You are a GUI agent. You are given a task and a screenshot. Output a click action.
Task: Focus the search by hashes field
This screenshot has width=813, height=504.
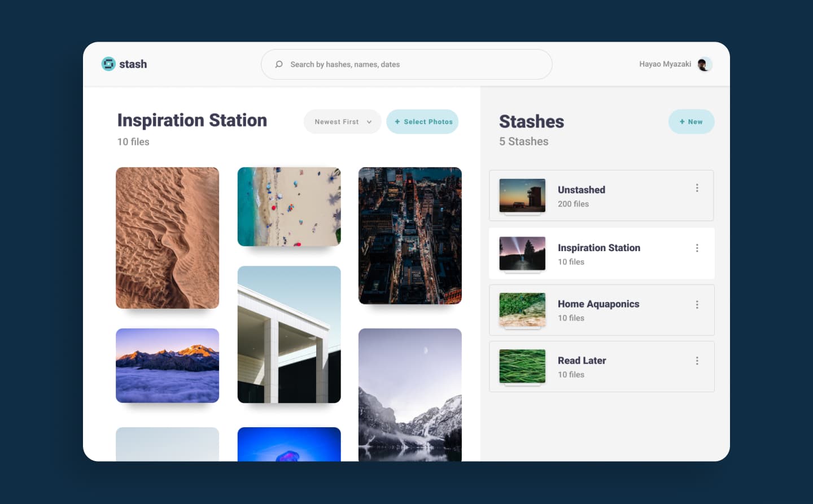pos(412,64)
